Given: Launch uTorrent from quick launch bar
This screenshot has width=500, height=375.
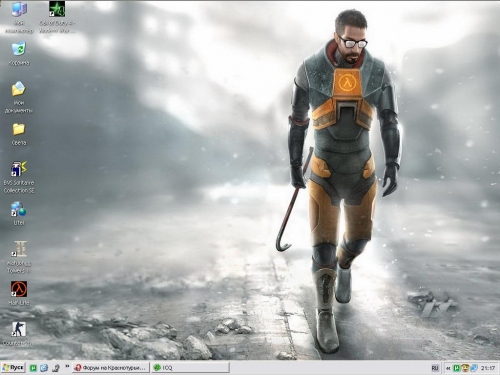Looking at the screenshot, I should (x=33, y=368).
